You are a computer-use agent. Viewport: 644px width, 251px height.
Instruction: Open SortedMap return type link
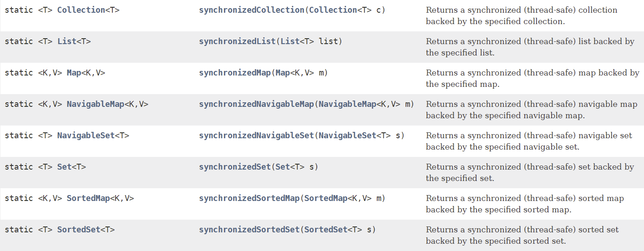[x=88, y=198]
